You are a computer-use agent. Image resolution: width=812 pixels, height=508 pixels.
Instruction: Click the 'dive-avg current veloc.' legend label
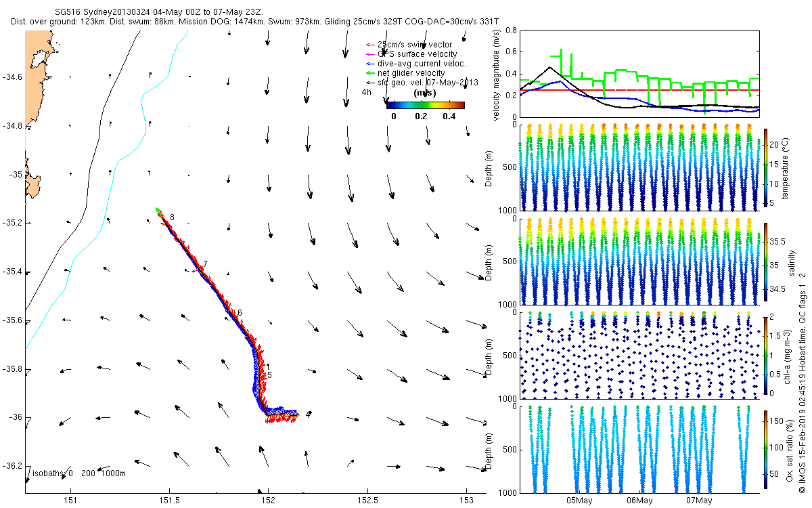[422, 64]
